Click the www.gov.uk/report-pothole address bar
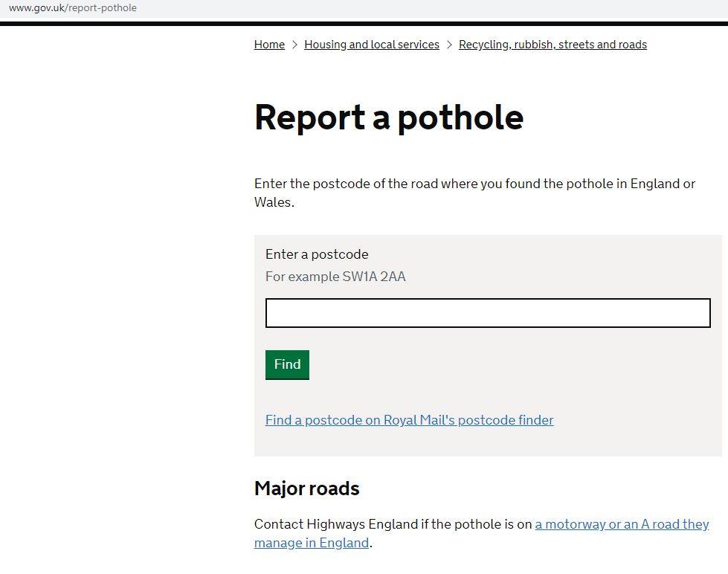This screenshot has width=728, height=574. pyautogui.click(x=73, y=8)
